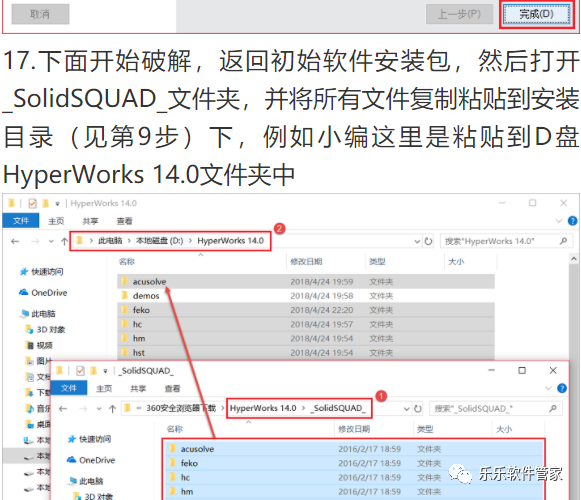Viewport: 581px width, 500px height.
Task: Sort by 名称 column in HyperWorks window
Action: (127, 262)
